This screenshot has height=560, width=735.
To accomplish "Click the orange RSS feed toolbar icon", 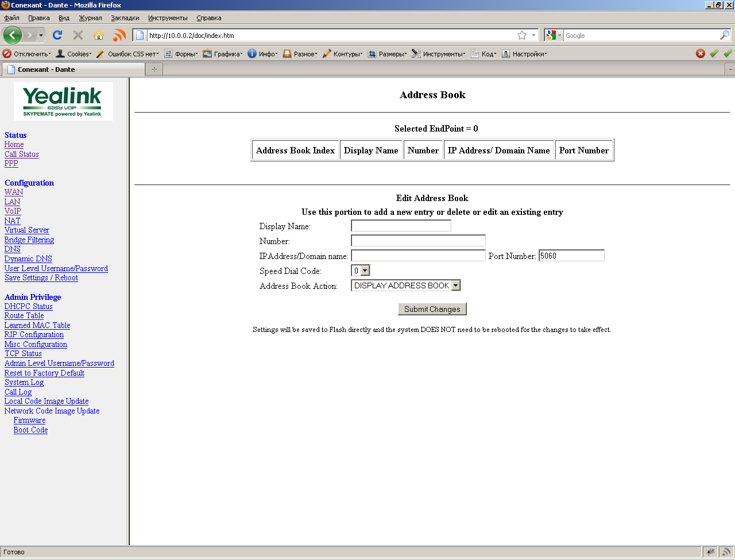I will click(x=119, y=35).
